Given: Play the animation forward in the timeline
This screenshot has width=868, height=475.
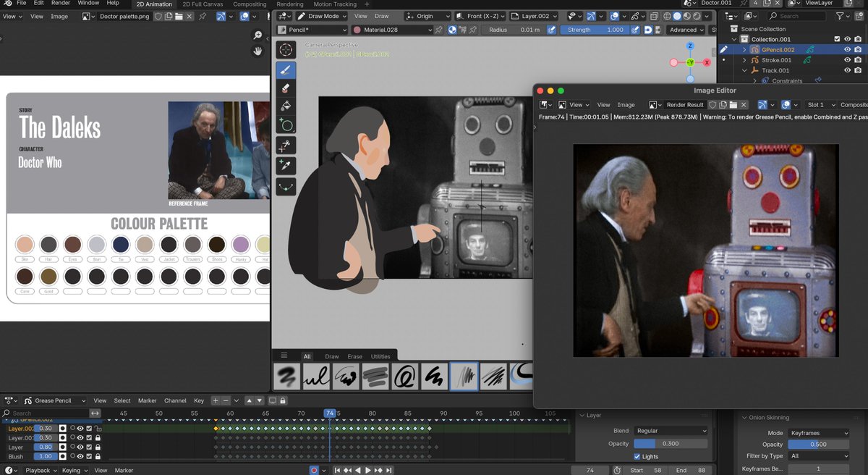Looking at the screenshot, I should tap(367, 471).
